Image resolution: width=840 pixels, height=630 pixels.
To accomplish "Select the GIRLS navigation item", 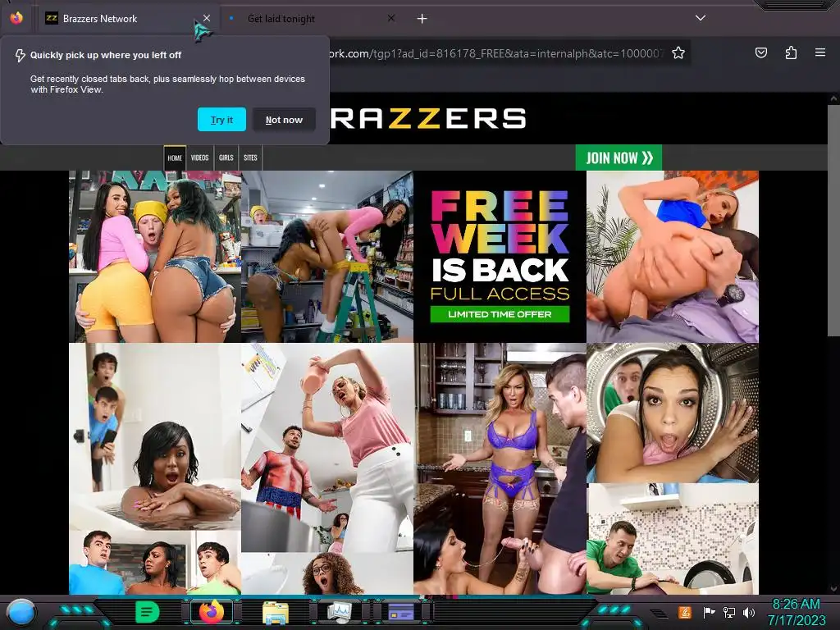I will tap(226, 157).
